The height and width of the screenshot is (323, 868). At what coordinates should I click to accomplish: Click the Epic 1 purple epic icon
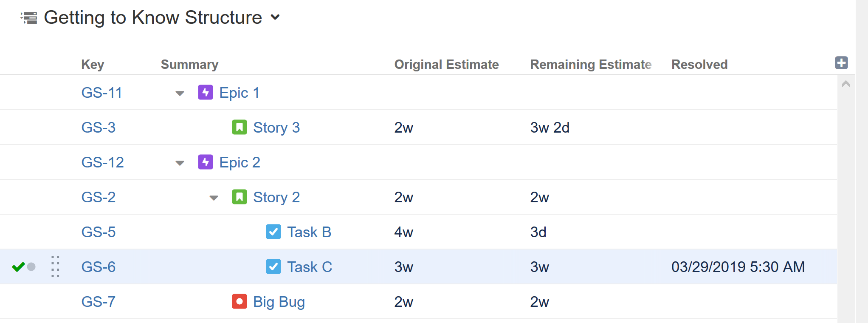coord(206,92)
